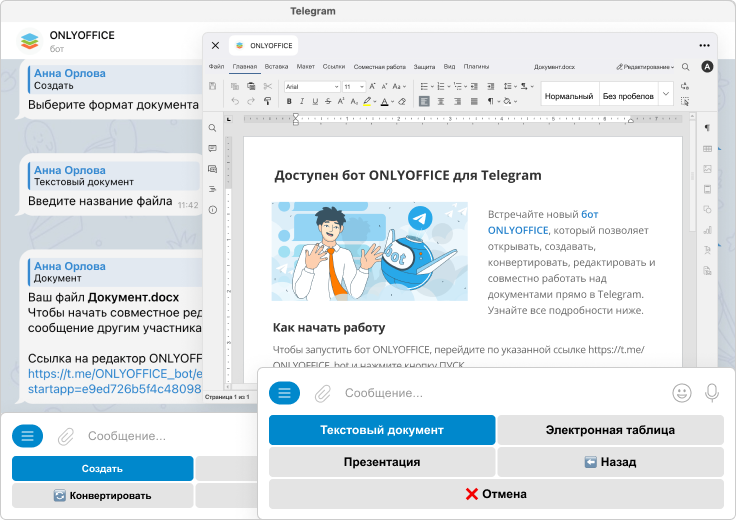736x520 pixels.
Task: Click the Redo arrow icon
Action: [x=251, y=101]
